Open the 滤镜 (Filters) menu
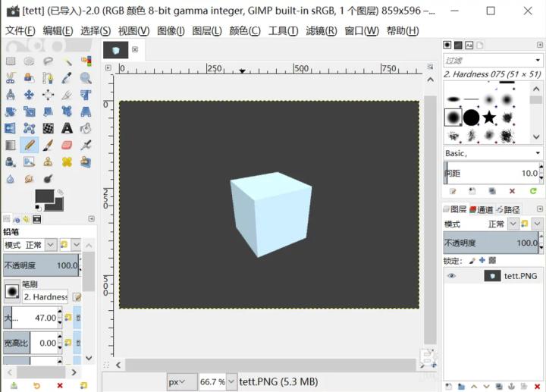 point(321,30)
